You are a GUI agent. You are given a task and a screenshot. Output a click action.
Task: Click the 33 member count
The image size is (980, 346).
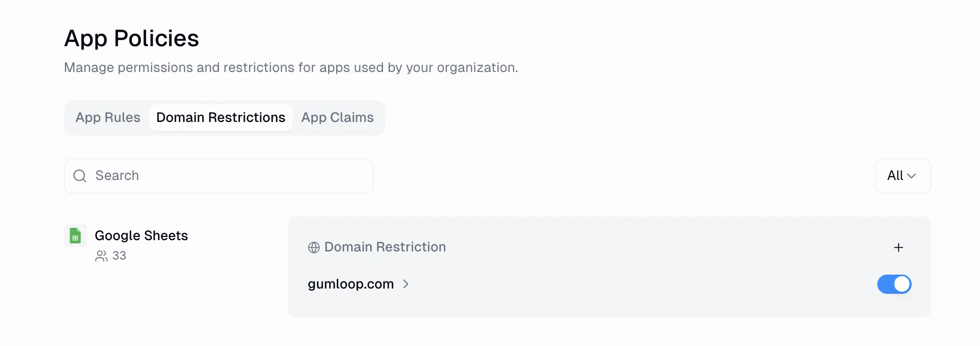pyautogui.click(x=118, y=256)
